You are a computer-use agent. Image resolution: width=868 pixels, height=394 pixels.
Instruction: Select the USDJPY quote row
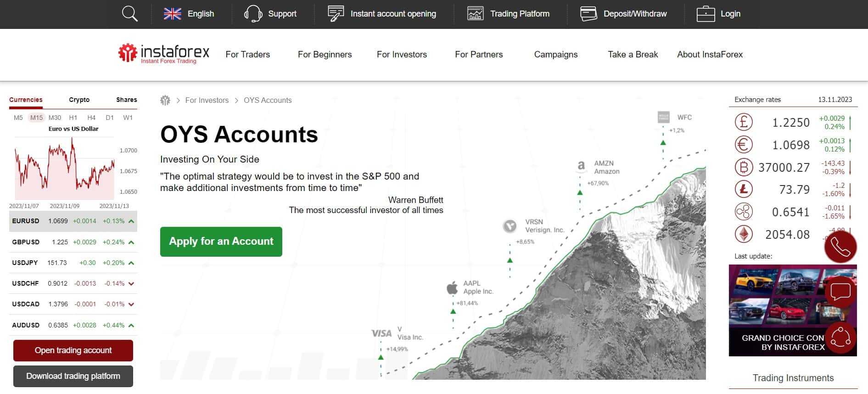pyautogui.click(x=73, y=263)
